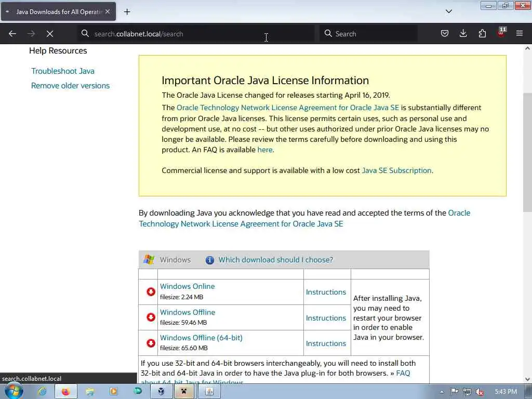Stop loading the current page
The image size is (532, 399).
50,34
